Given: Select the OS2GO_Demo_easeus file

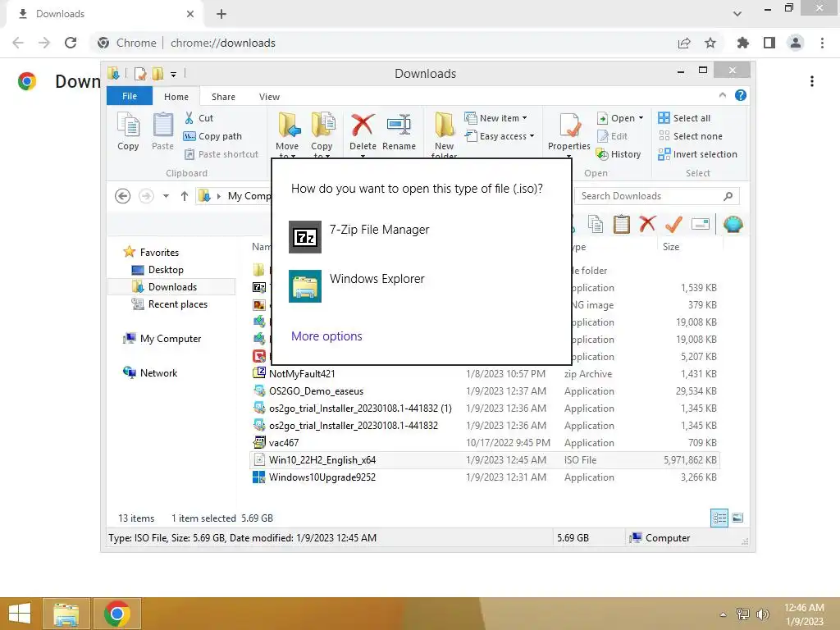Looking at the screenshot, I should pos(485,391).
